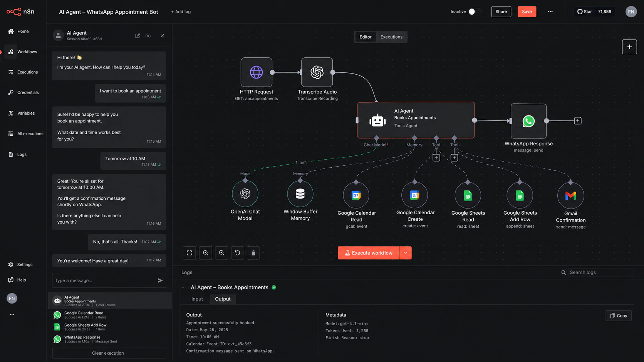
Task: Click the fit-to-view canvas button
Action: [190, 253]
